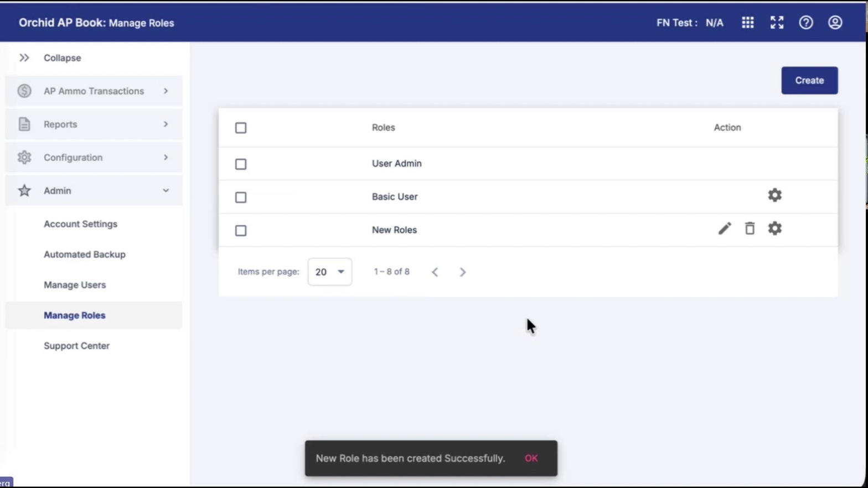Screen dimensions: 868x488
Task: Open Account Settings menu item
Action: coord(80,224)
